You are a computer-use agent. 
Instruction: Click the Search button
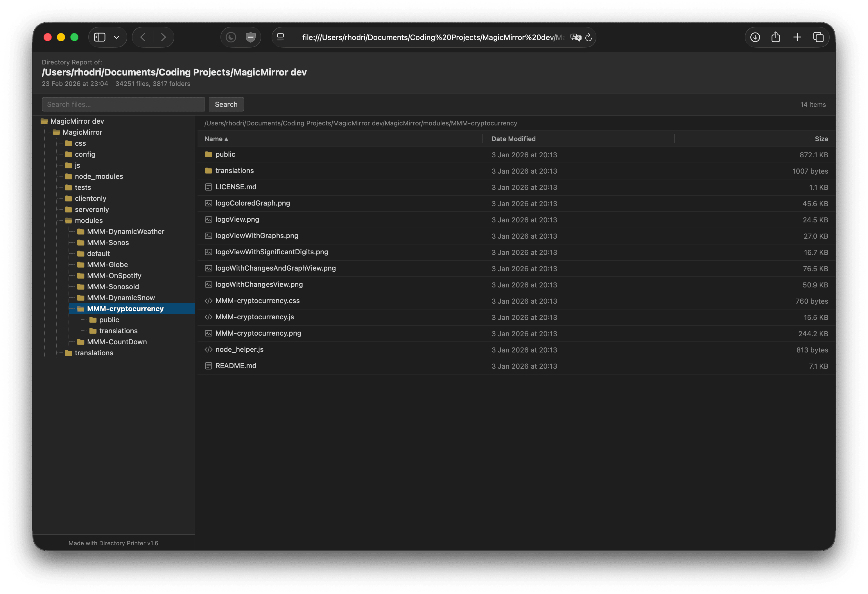coord(226,105)
